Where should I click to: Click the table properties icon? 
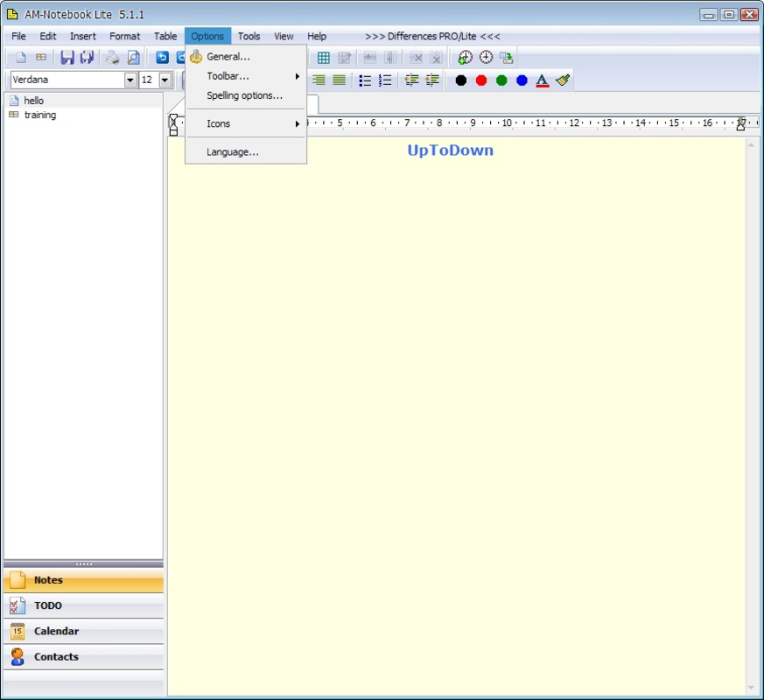(x=344, y=58)
